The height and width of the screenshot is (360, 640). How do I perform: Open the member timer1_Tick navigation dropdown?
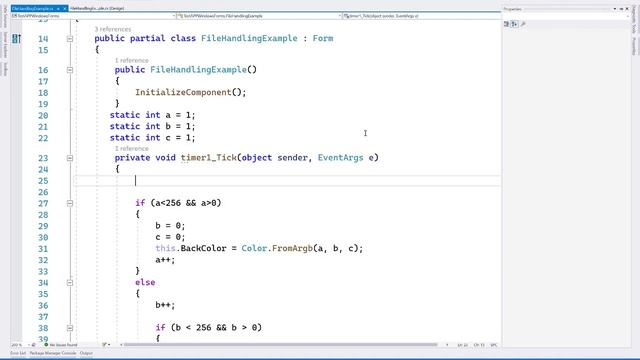point(421,16)
